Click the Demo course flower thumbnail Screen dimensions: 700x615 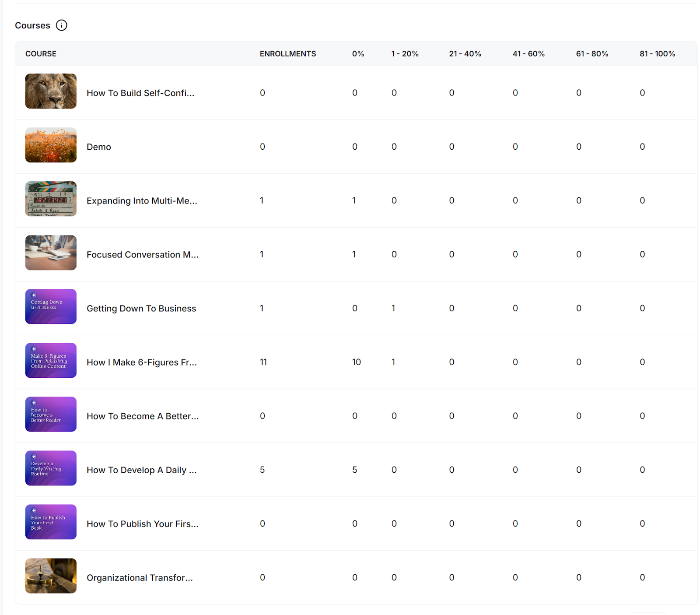(51, 145)
